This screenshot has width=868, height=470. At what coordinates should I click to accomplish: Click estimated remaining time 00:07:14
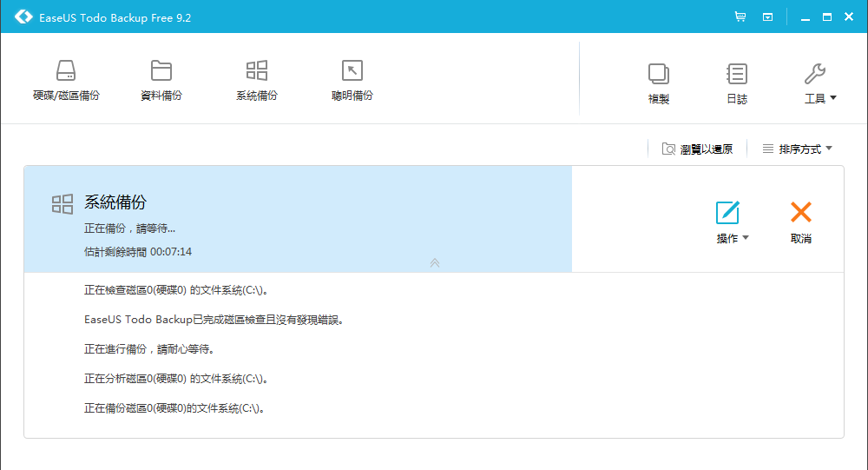click(138, 252)
